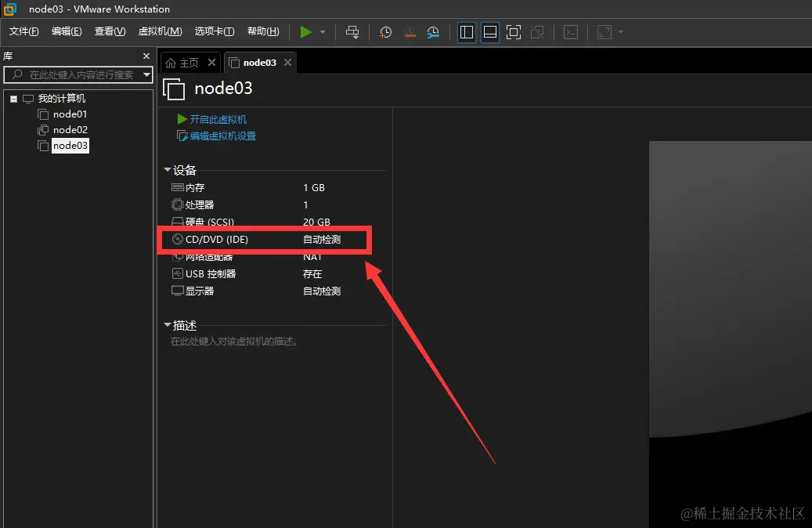Image resolution: width=812 pixels, height=528 pixels.
Task: Click the green power-on play toolbar icon
Action: pyautogui.click(x=305, y=32)
